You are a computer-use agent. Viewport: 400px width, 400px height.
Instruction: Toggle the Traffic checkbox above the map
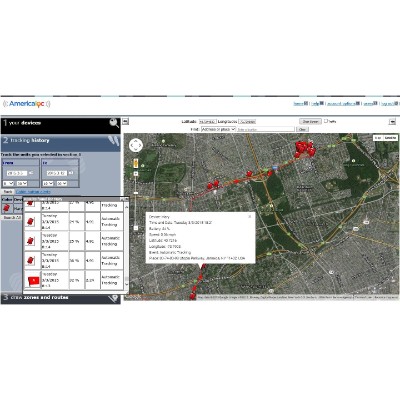point(326,121)
